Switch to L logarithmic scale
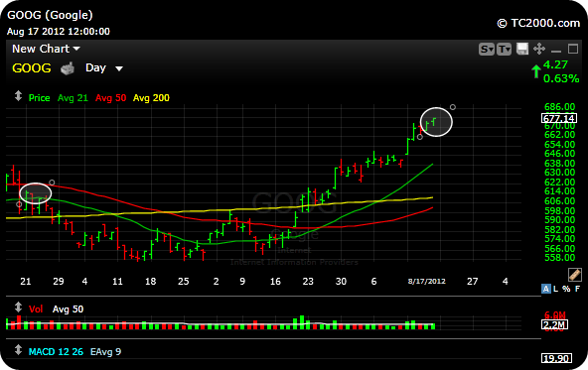 click(x=556, y=289)
